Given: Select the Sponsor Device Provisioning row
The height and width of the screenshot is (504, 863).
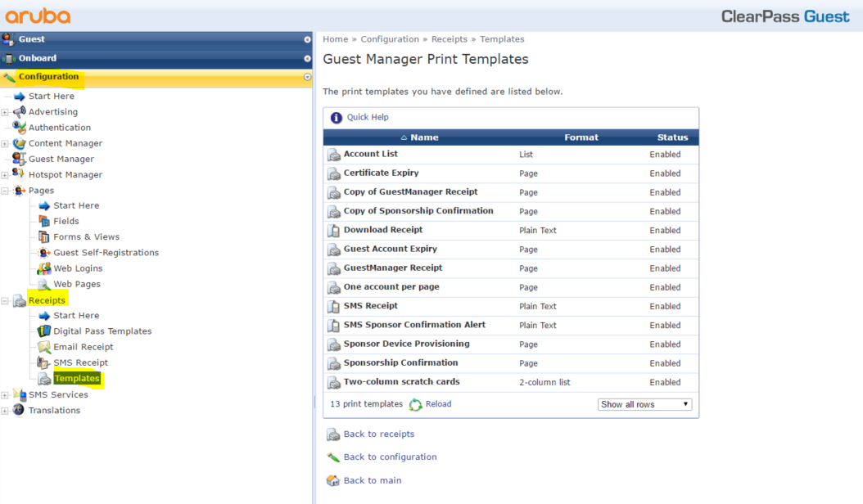Looking at the screenshot, I should (x=511, y=344).
